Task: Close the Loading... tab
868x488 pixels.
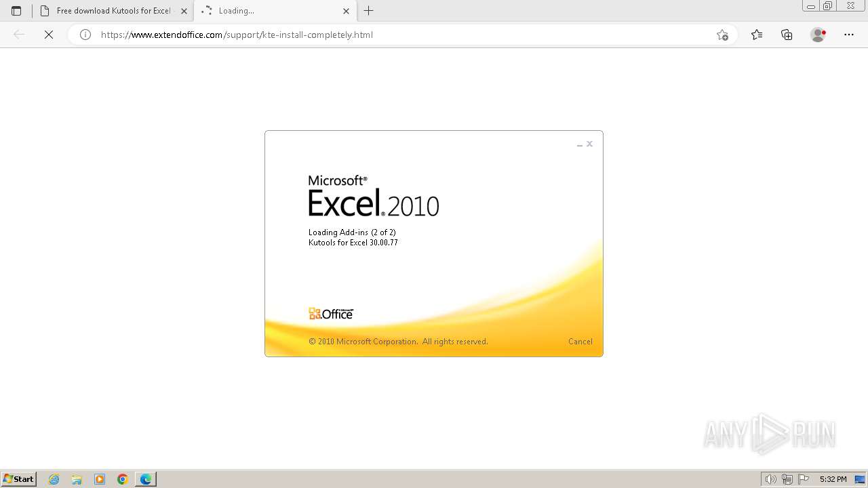Action: (346, 11)
